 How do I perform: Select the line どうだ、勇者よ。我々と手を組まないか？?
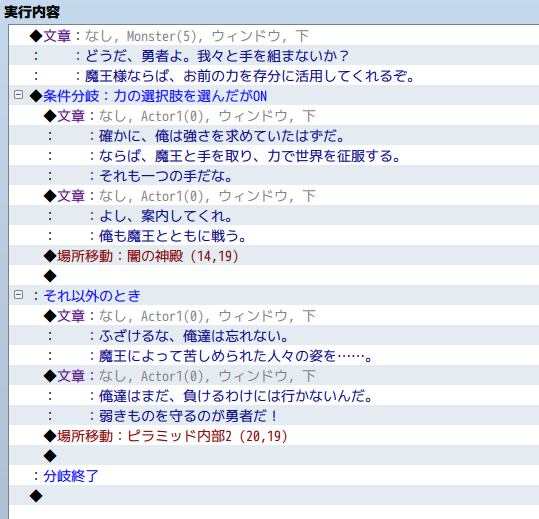tap(274, 55)
